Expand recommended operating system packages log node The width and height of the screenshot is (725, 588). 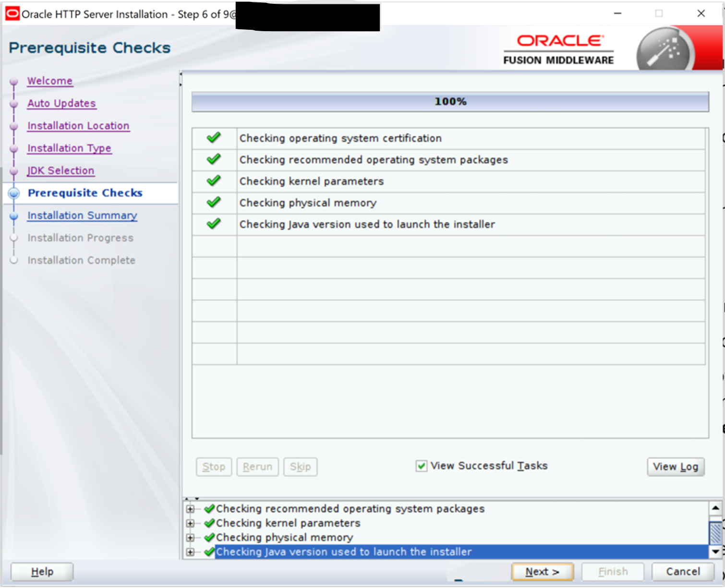click(x=190, y=509)
